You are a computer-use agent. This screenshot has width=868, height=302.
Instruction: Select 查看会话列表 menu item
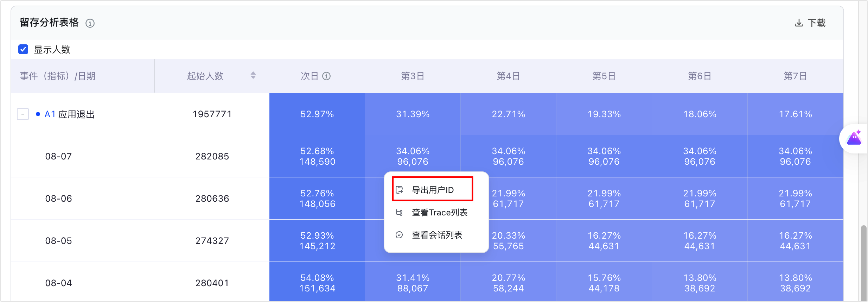point(436,235)
